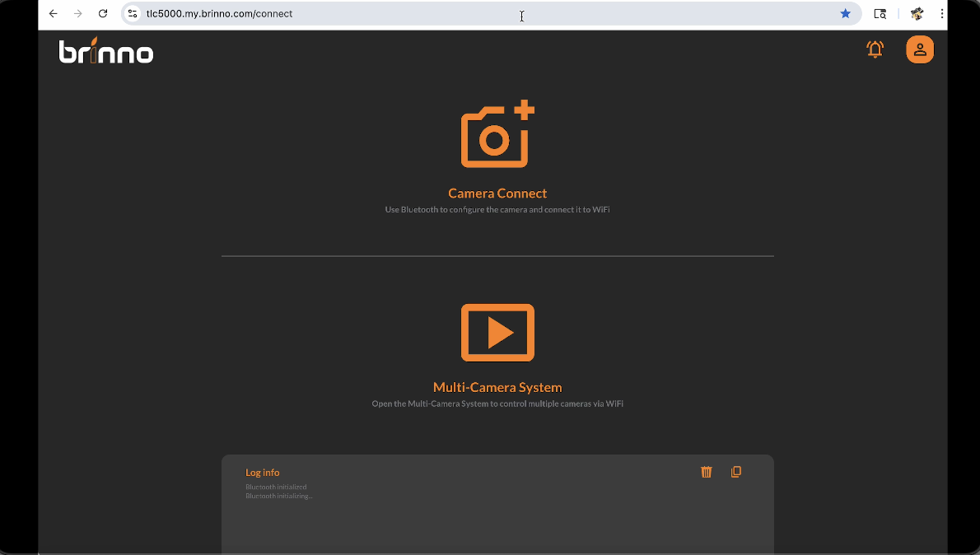The width and height of the screenshot is (980, 555).
Task: Click the search icon beside the bookmark star
Action: point(880,14)
